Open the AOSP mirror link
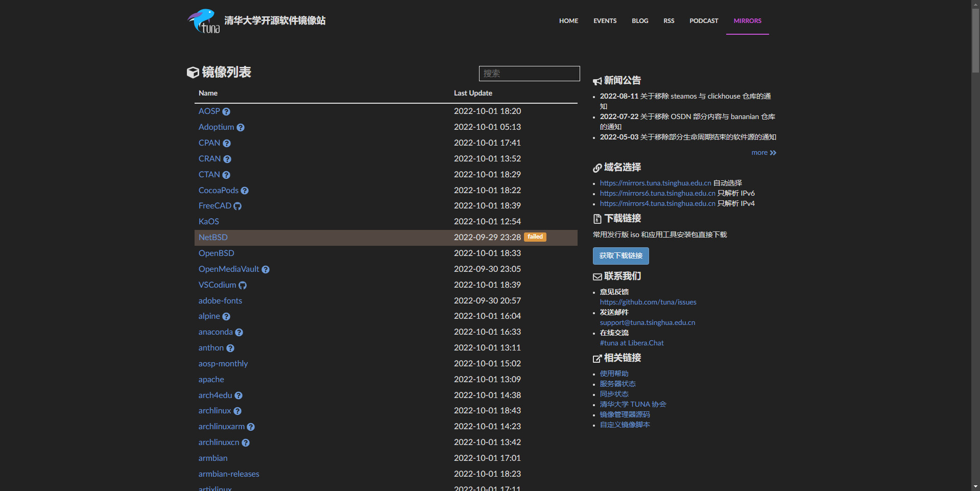 click(x=209, y=111)
